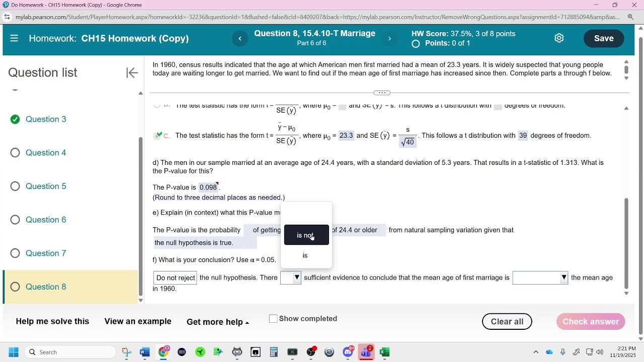Open the Calculator app from the taskbar
Image resolution: width=644 pixels, height=362 pixels.
coord(274,352)
